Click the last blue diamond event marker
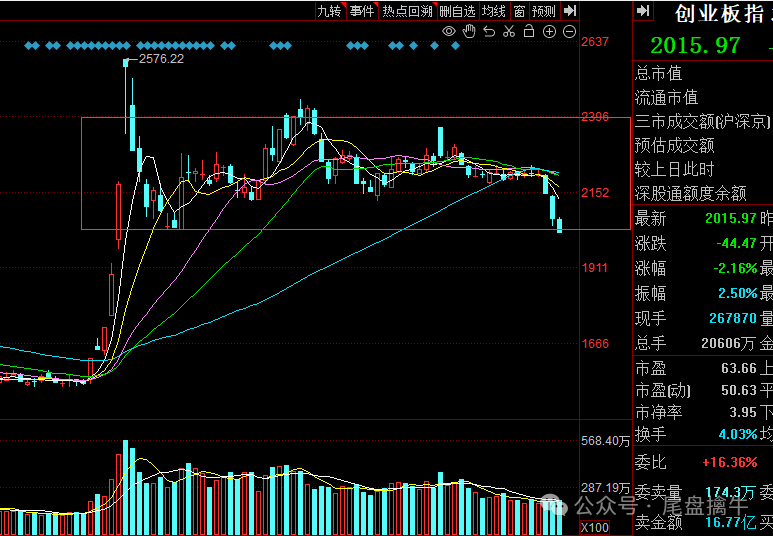This screenshot has width=773, height=536. coord(456,46)
